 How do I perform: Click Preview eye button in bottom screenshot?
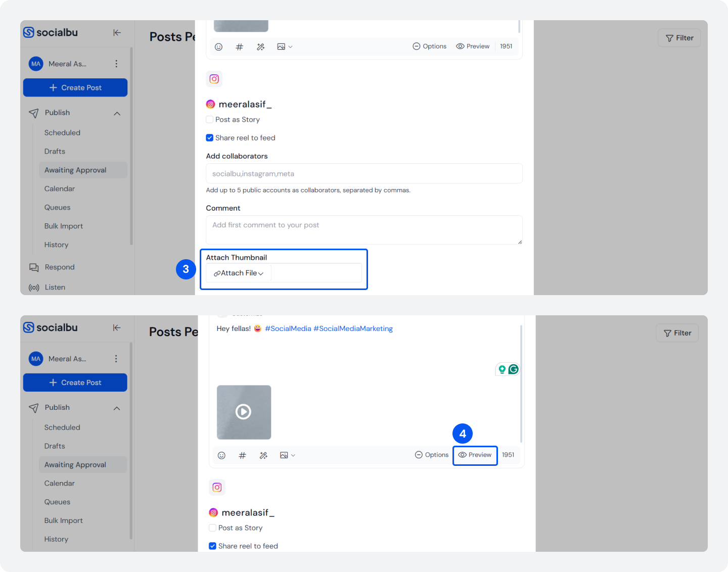475,455
